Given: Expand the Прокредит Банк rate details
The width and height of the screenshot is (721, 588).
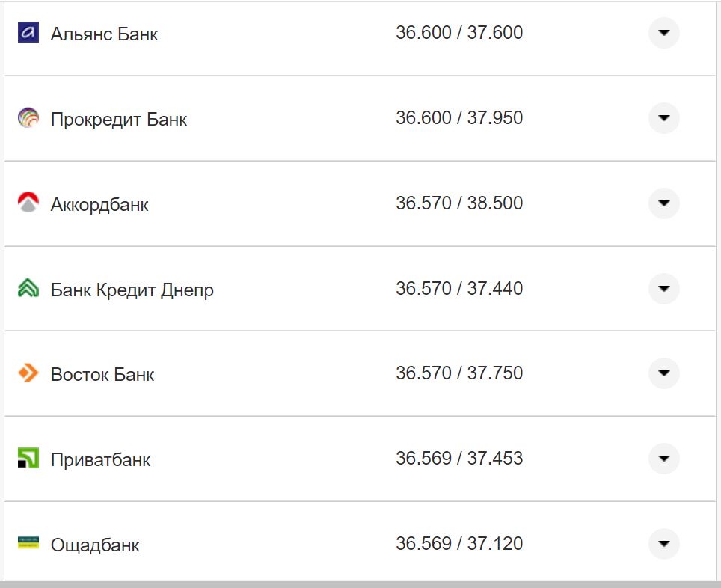Looking at the screenshot, I should (x=663, y=118).
